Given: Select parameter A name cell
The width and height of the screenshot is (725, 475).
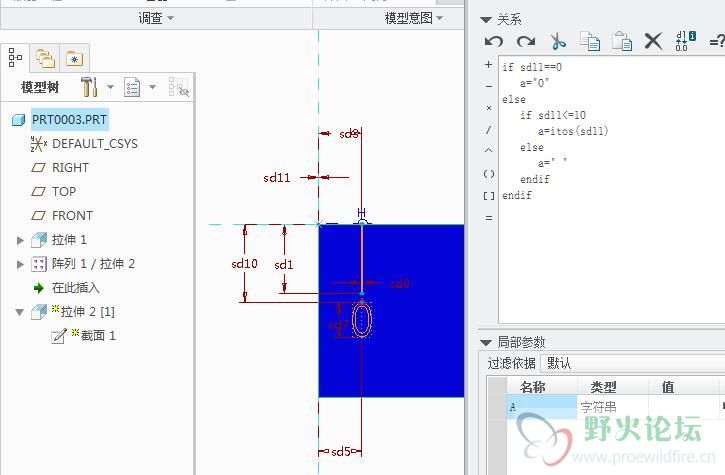Looking at the screenshot, I should [x=542, y=407].
